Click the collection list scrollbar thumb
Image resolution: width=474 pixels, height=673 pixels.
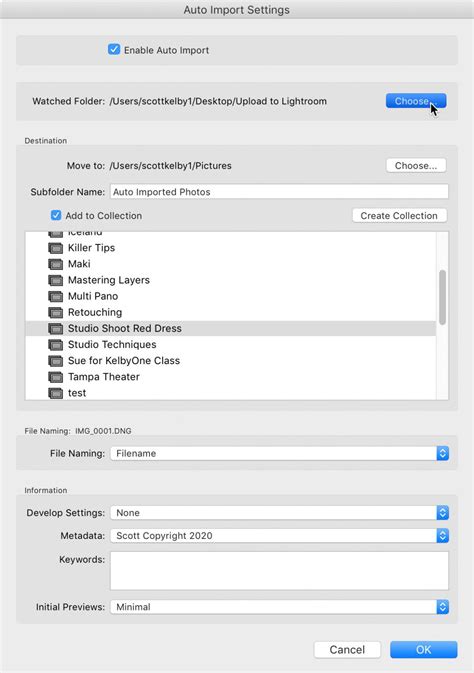pos(442,297)
